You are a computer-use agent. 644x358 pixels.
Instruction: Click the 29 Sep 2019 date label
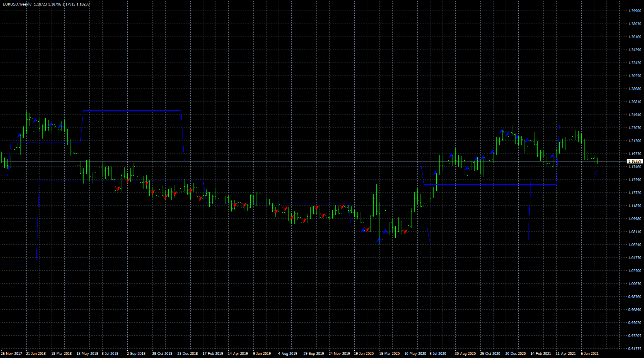pos(314,354)
